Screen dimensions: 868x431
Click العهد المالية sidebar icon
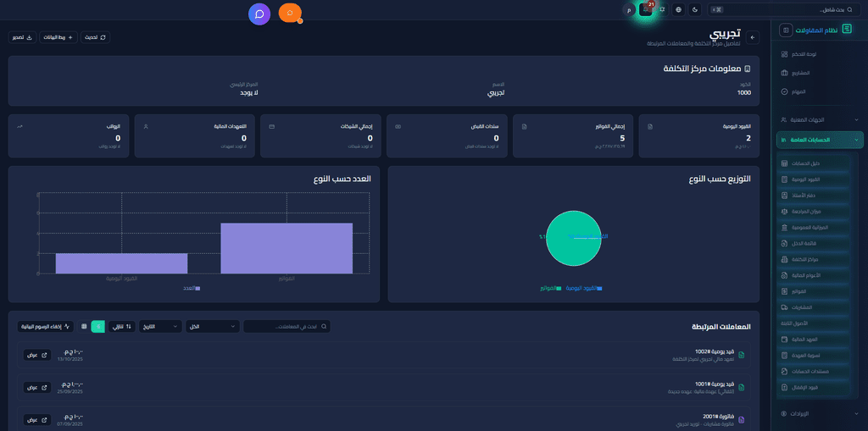784,340
